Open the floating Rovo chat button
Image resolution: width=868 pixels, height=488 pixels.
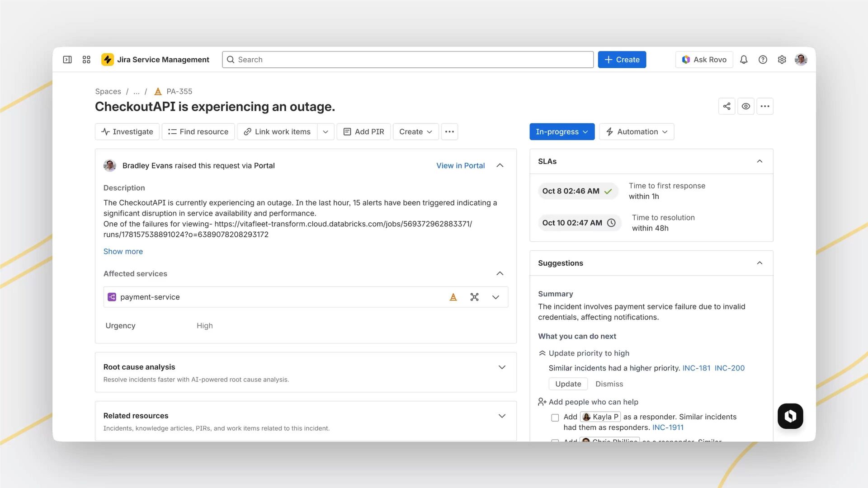pyautogui.click(x=790, y=416)
